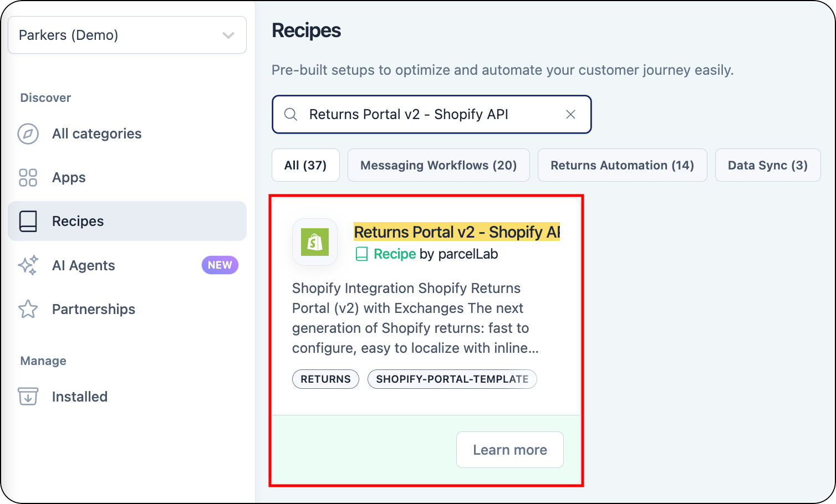The image size is (836, 504).
Task: Switch to the Messaging Workflows filter tab
Action: click(x=438, y=165)
